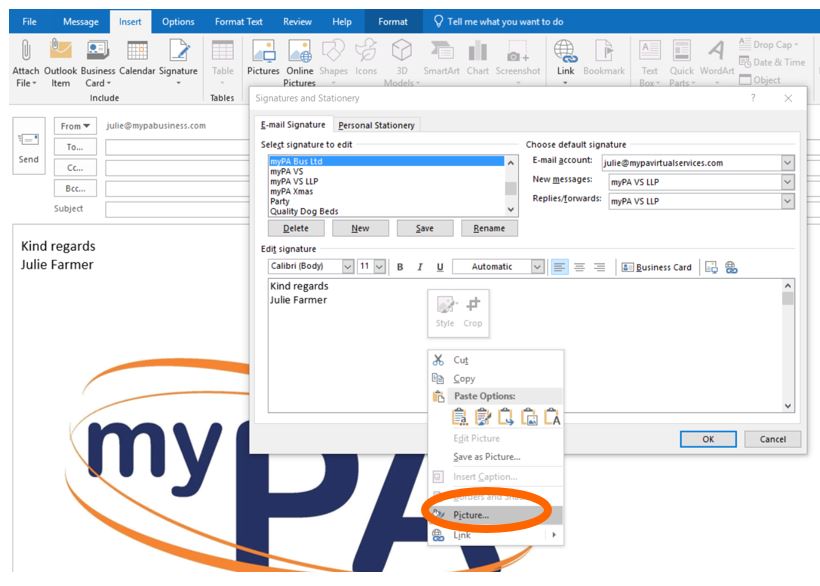This screenshot has width=820, height=586.
Task: Click the hyperlink icon in signature toolbar
Action: tap(731, 267)
